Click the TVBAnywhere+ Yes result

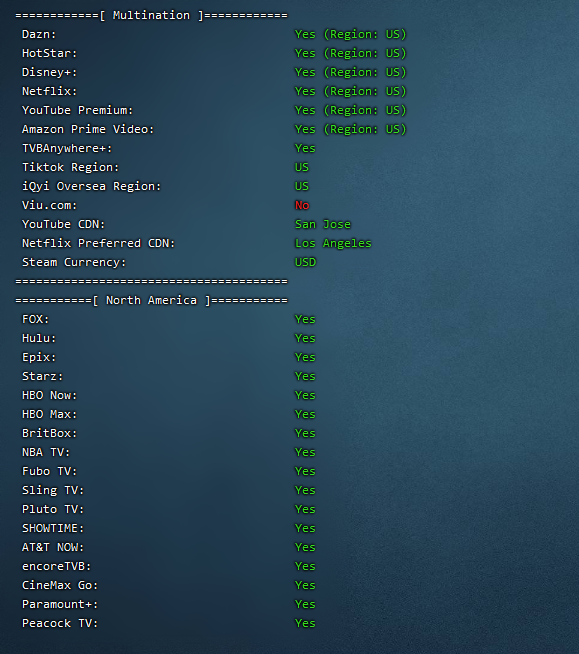pos(305,148)
